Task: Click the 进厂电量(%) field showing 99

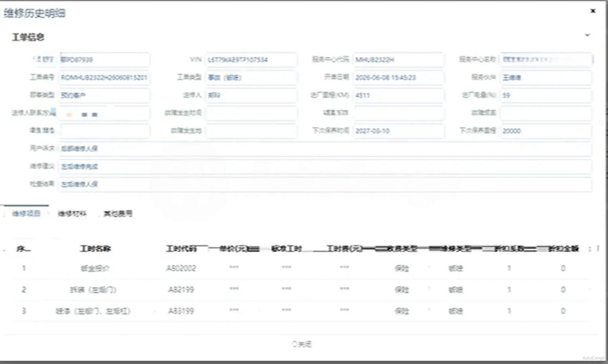Action: click(x=546, y=95)
